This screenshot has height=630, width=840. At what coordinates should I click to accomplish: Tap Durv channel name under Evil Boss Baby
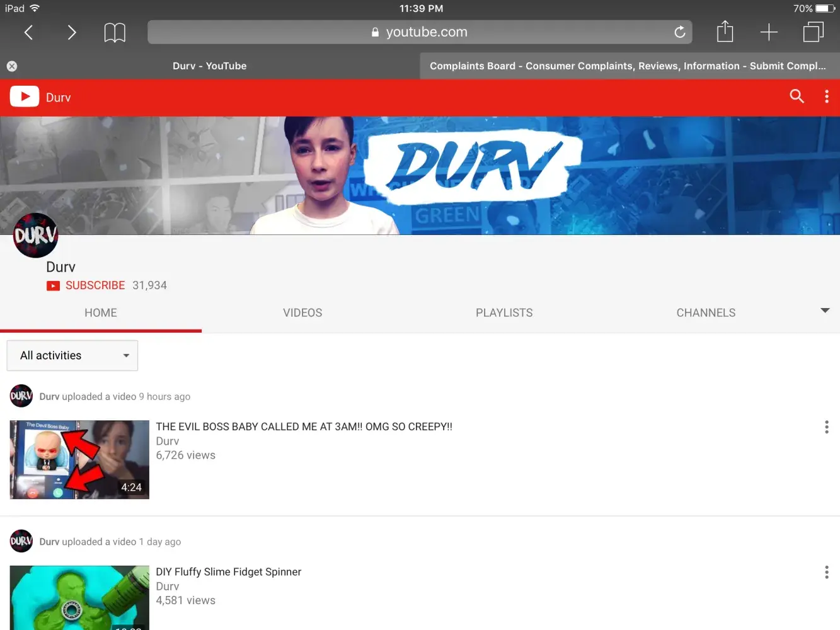click(168, 441)
